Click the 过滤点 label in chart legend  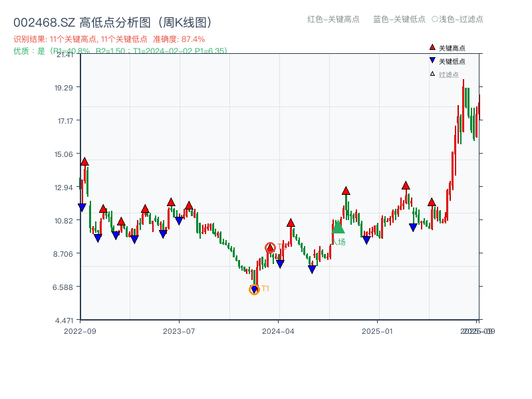point(448,74)
